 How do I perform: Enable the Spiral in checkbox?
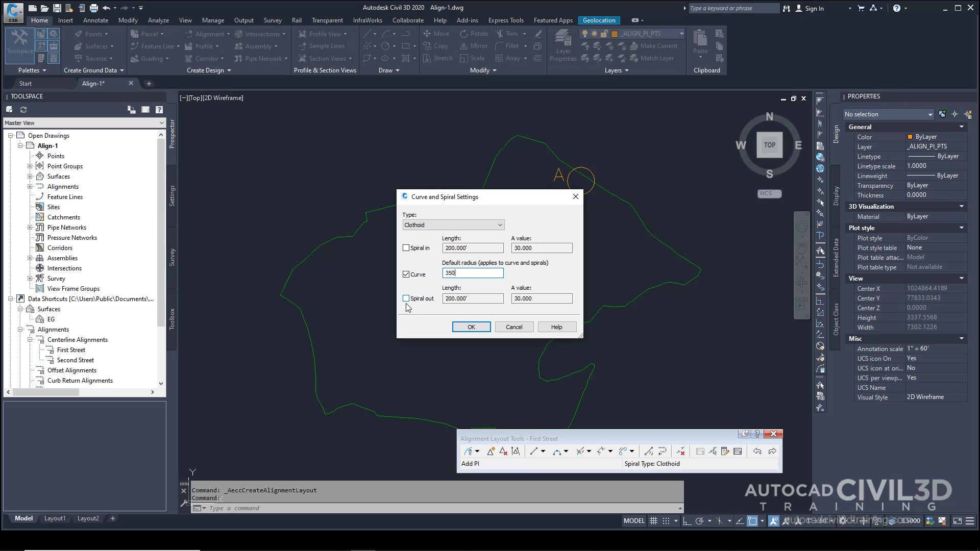tap(406, 247)
